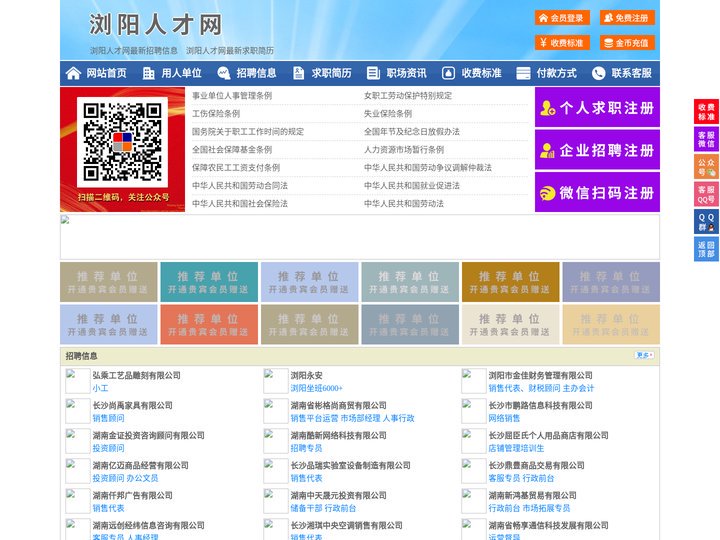Click the 网络销售 job link
The width and height of the screenshot is (720, 540).
click(x=504, y=418)
